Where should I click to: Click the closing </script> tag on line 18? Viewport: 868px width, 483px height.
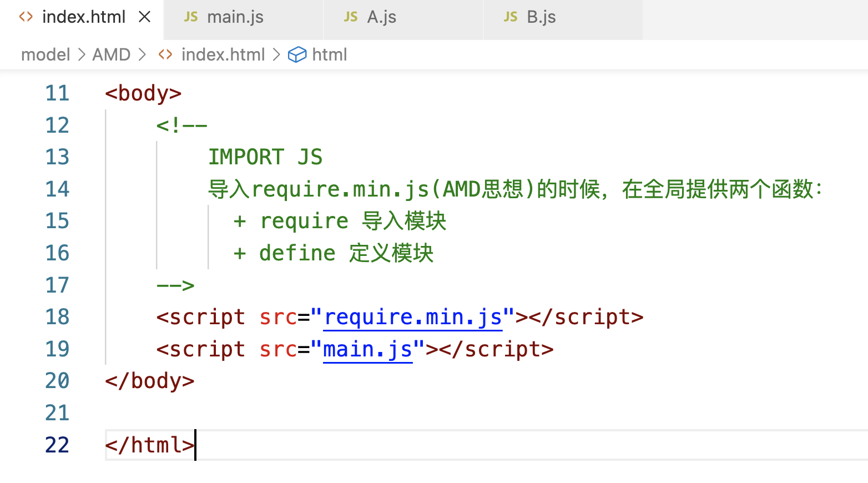(586, 317)
